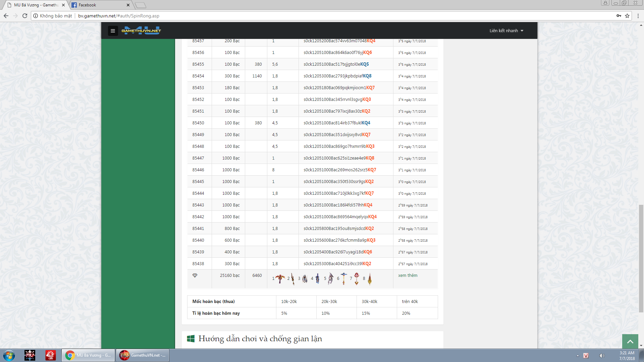Viewport: 644px width, 362px height.
Task: Open GamethuVN.net window in taskbar
Action: (143, 355)
